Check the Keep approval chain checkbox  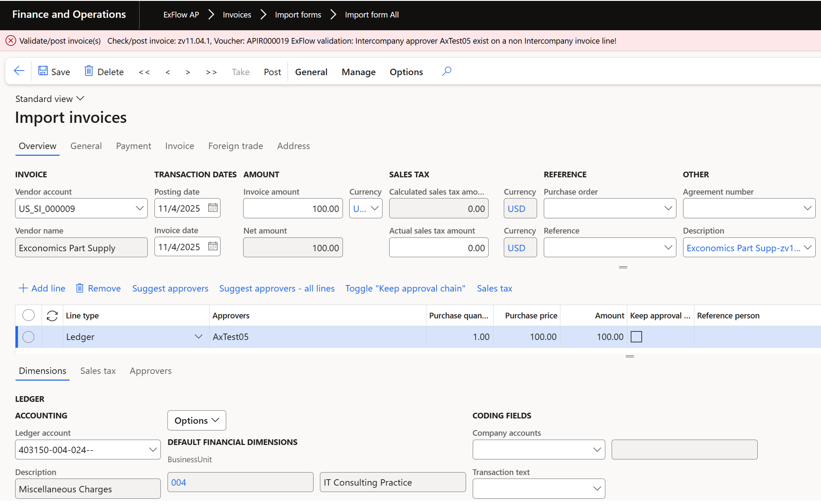[636, 337]
